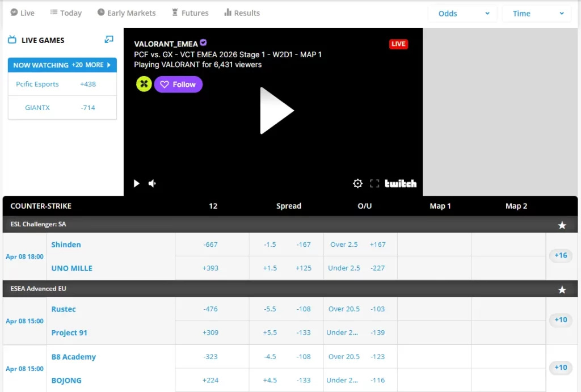Bet Project 91 moneyline +309

coord(212,332)
